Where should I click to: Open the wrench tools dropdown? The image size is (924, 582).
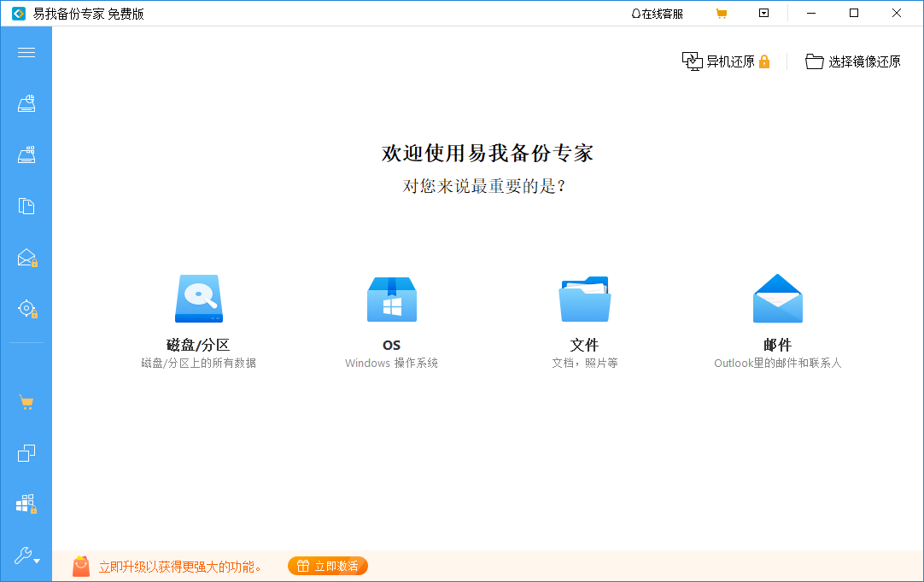click(26, 556)
